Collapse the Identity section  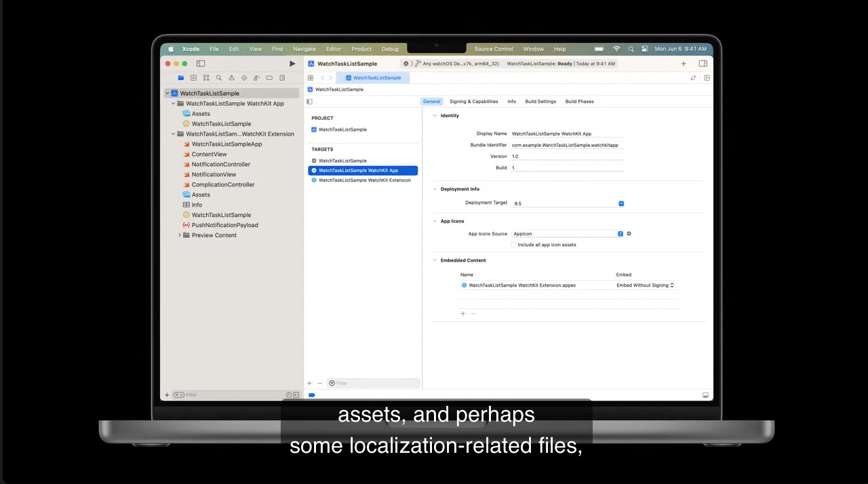click(x=435, y=116)
